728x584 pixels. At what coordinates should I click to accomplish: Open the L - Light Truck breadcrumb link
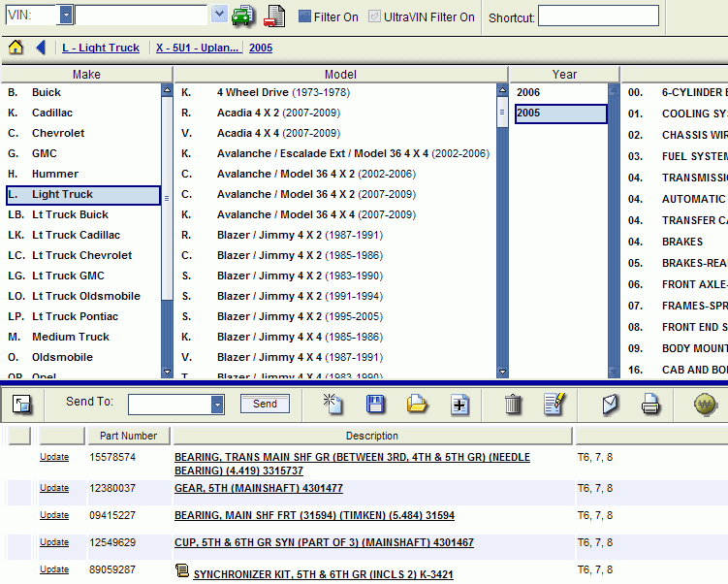click(101, 48)
